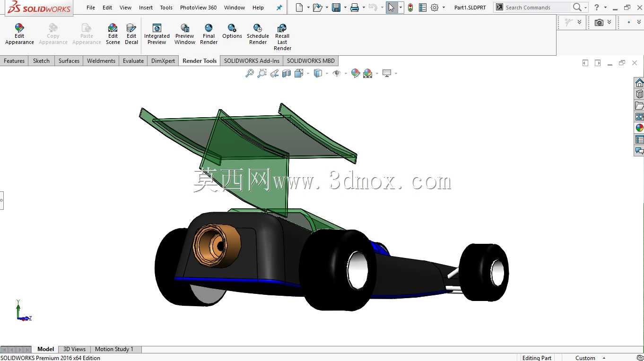644x361 pixels.
Task: Expand the Save dropdown arrow
Action: point(345,8)
